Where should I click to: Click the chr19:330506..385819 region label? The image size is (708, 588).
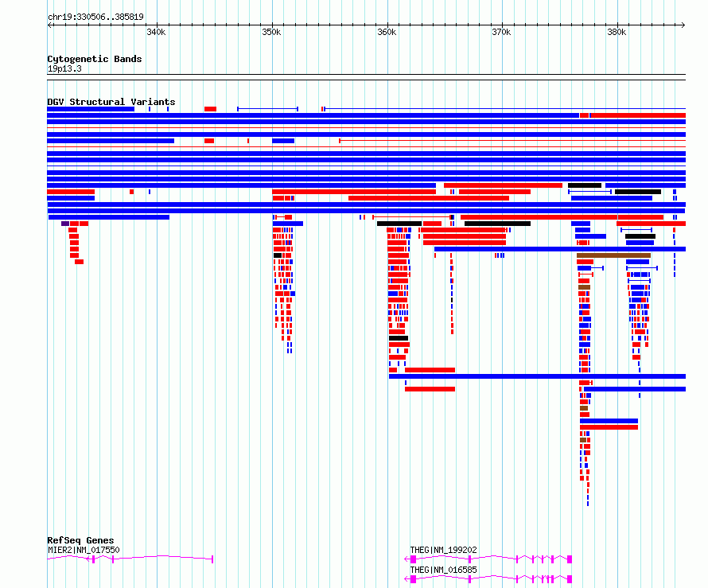(95, 17)
